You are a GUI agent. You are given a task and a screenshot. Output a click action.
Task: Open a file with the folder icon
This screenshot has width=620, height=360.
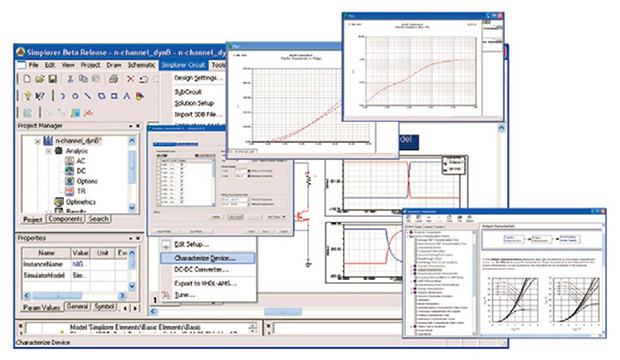coord(40,79)
